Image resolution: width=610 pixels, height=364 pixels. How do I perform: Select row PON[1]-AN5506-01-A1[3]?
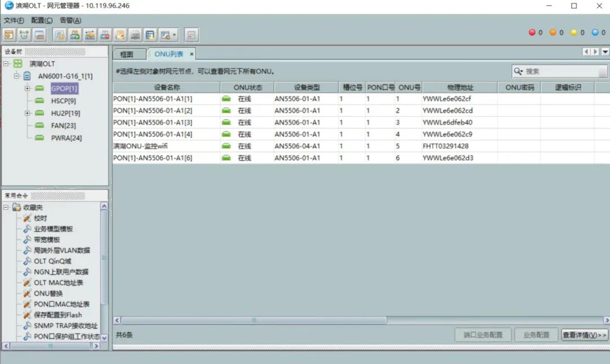361,122
